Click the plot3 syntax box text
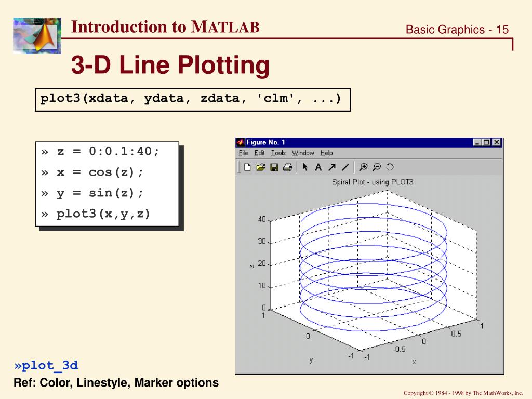The width and height of the screenshot is (532, 399). pos(191,99)
